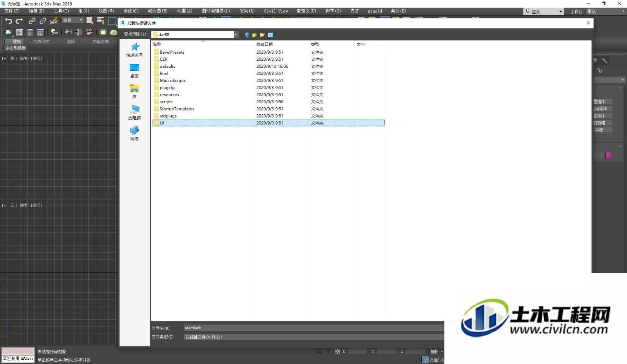Open Quick Access location in sidebar

tap(134, 50)
